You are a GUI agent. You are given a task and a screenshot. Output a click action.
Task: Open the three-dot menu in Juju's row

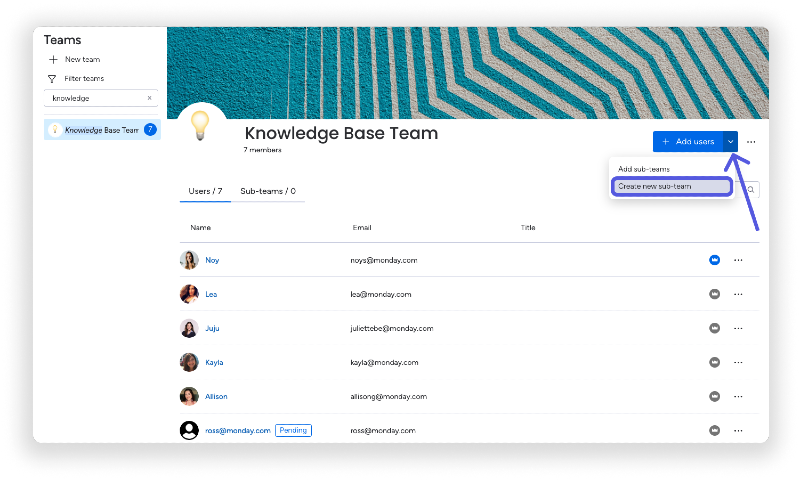(x=738, y=329)
